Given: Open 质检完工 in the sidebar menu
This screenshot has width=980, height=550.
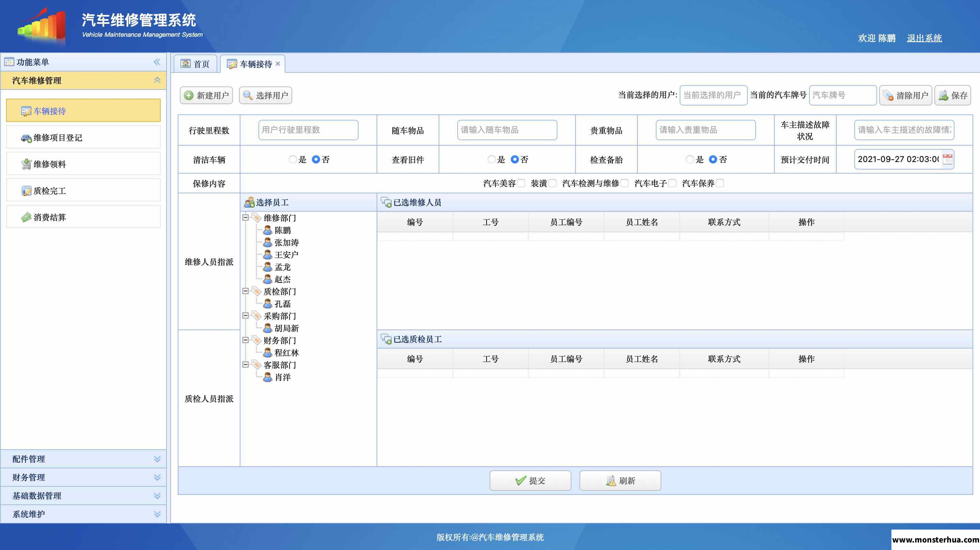Looking at the screenshot, I should point(83,191).
